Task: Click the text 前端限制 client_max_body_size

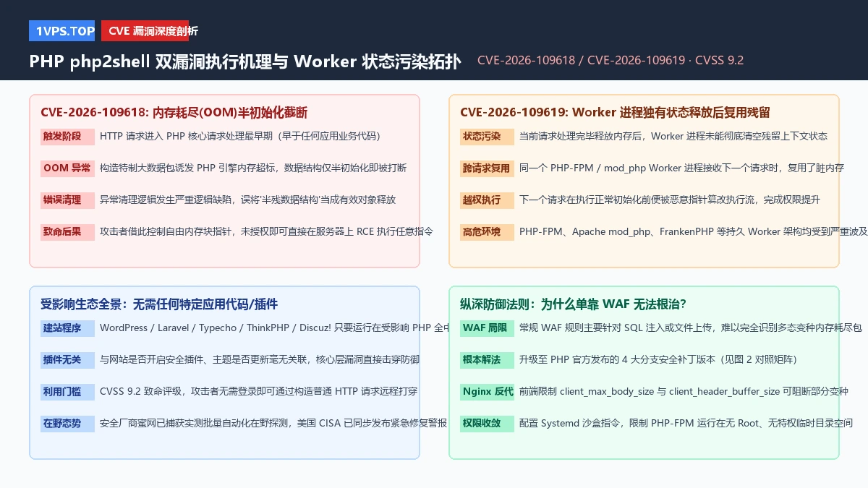Action: click(x=587, y=391)
